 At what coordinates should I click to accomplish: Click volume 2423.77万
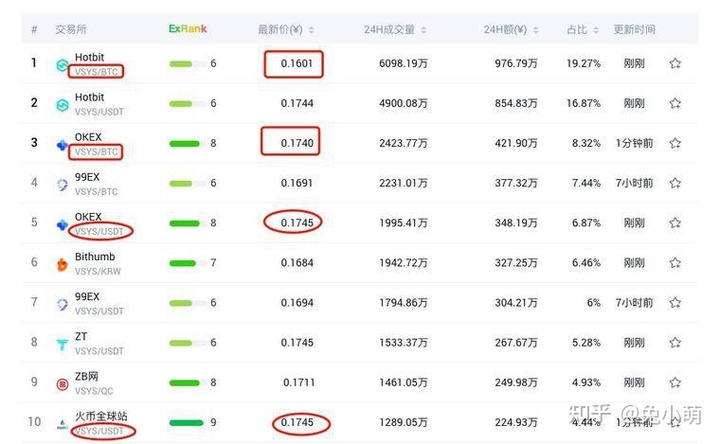[403, 143]
